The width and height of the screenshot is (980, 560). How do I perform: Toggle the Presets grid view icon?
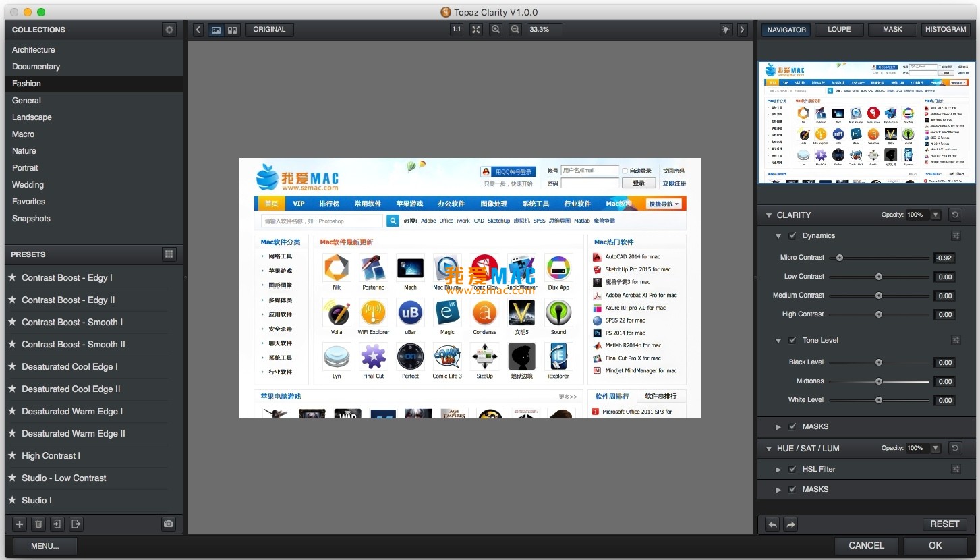[169, 254]
